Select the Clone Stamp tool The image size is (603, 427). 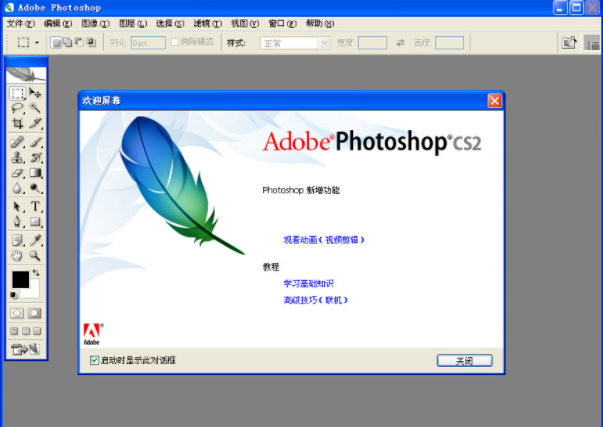pos(17,157)
